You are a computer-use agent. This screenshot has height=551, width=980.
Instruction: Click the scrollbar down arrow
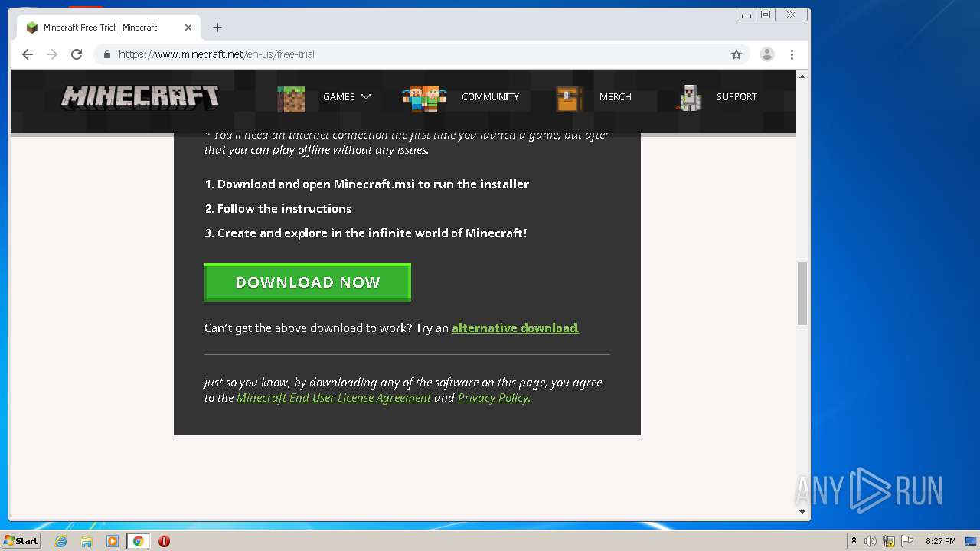coord(802,512)
